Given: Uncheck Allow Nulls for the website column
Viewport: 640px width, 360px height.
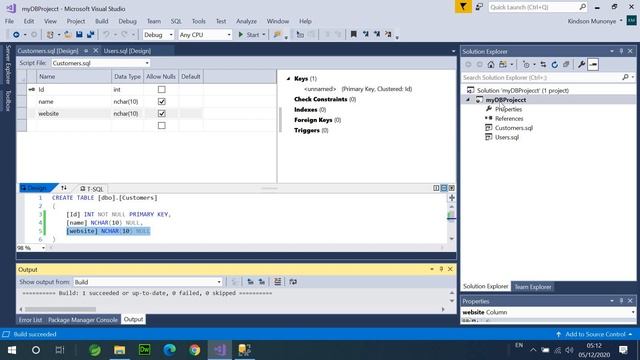Looking at the screenshot, I should coord(162,113).
